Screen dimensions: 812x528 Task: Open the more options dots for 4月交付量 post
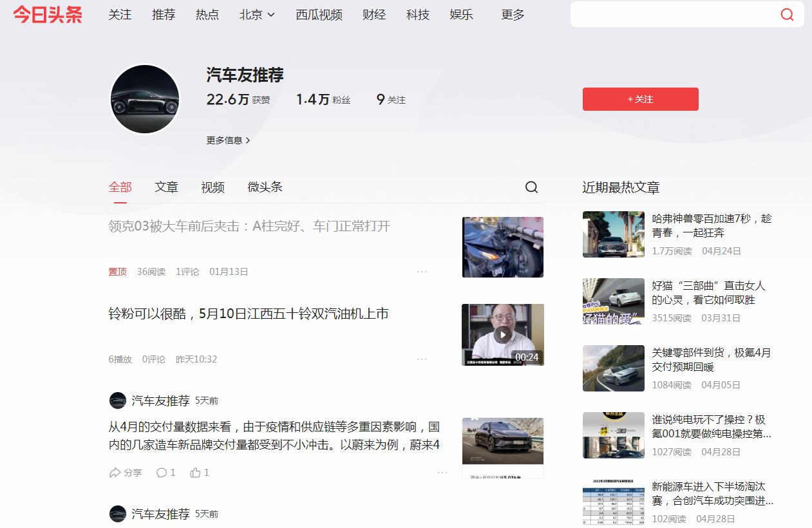tap(442, 473)
